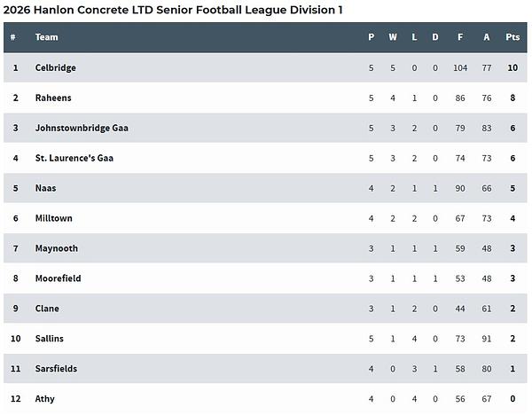
Task: Click the Celbridge team name
Action: click(x=56, y=67)
